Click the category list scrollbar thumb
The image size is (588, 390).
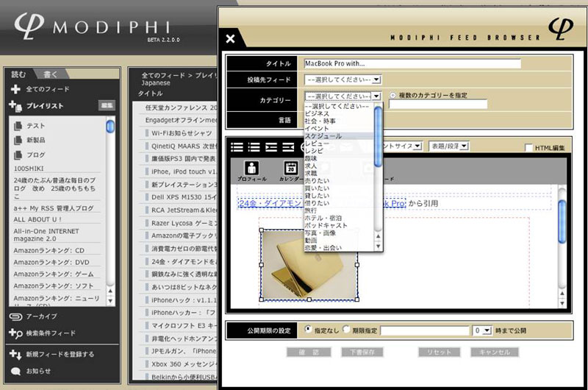[378, 136]
